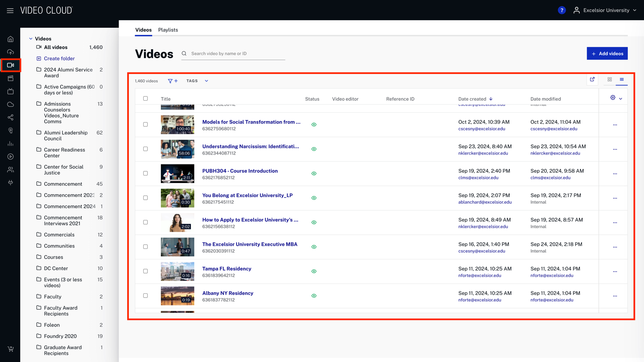This screenshot has height=362, width=644.
Task: Open the Videos tab
Action: coord(143,30)
